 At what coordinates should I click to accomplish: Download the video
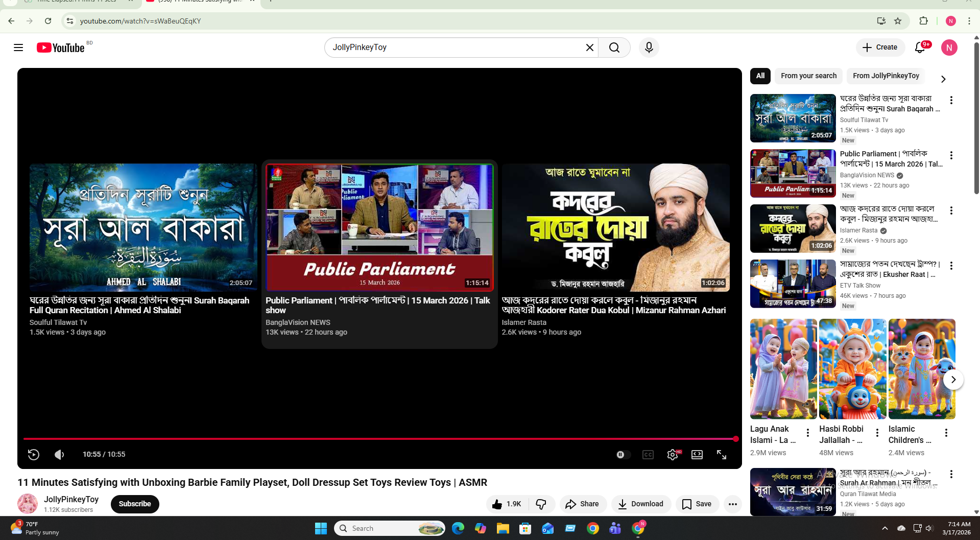coord(641,504)
